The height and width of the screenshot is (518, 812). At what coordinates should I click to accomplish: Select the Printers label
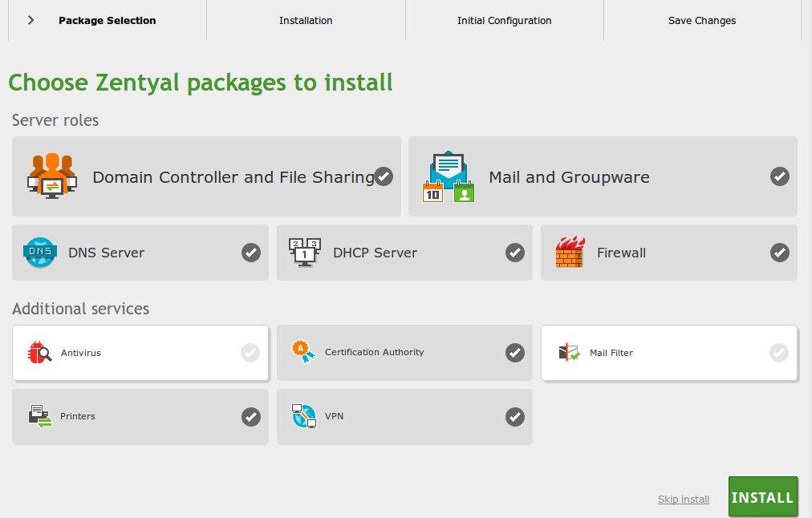click(78, 416)
